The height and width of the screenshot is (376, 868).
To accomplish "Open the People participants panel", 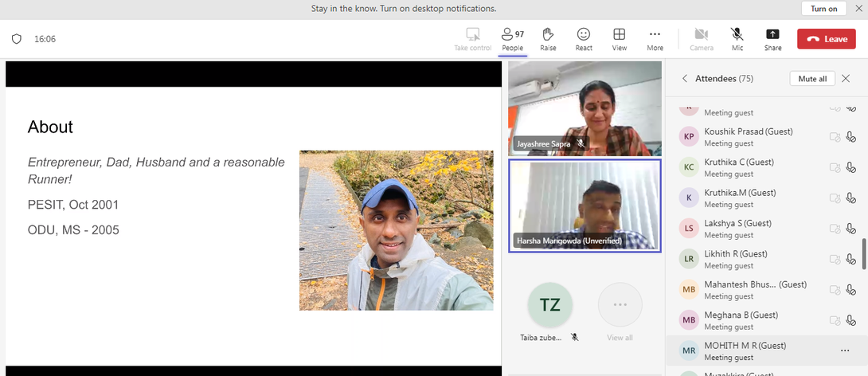I will pos(512,39).
